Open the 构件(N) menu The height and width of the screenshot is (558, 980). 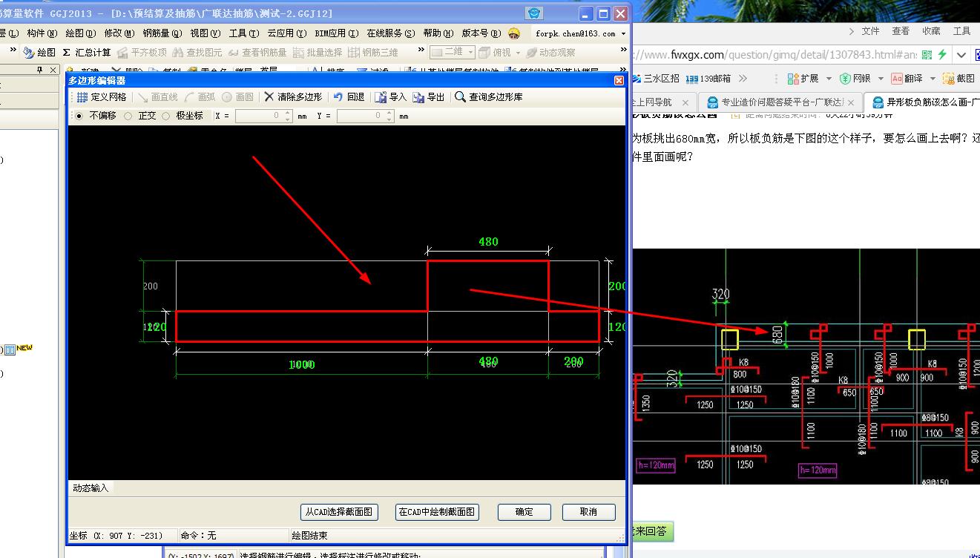(x=42, y=33)
